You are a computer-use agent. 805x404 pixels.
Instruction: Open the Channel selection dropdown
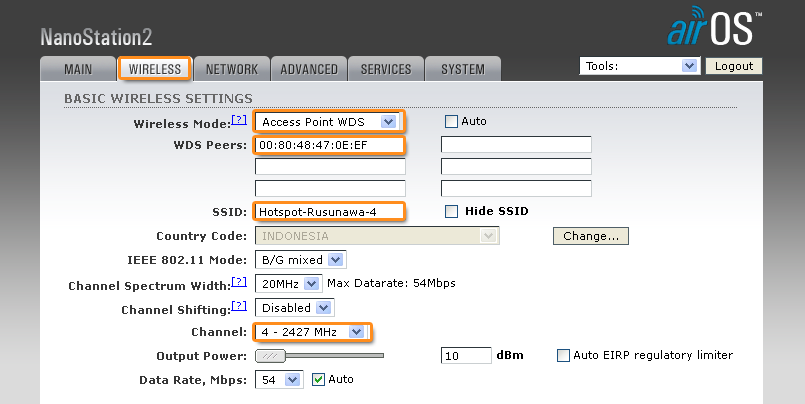coord(310,332)
